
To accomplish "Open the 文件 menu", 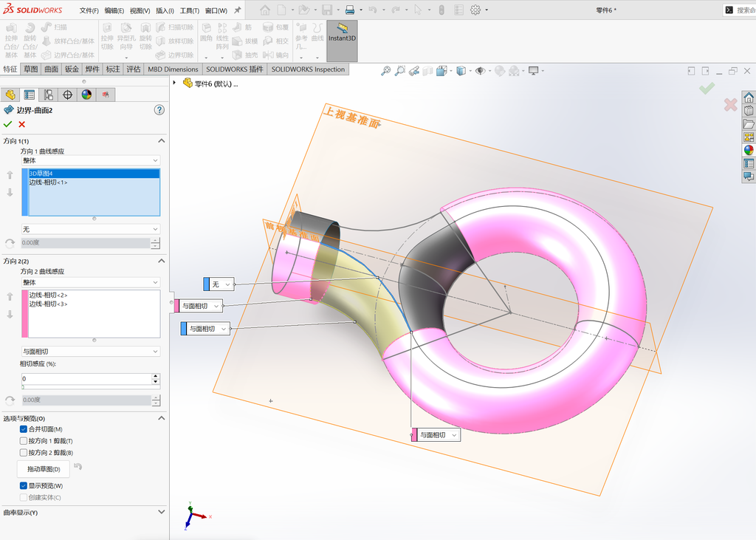I will [x=89, y=10].
